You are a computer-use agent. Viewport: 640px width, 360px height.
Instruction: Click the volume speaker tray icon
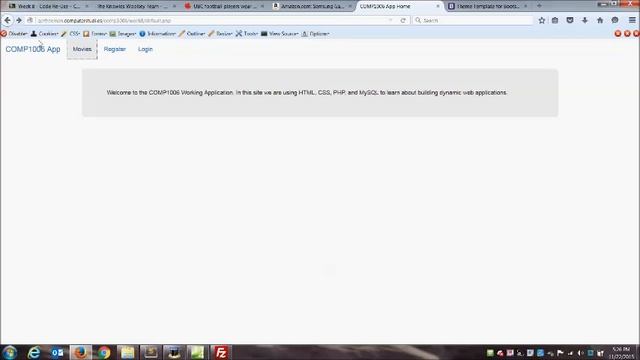click(580, 353)
